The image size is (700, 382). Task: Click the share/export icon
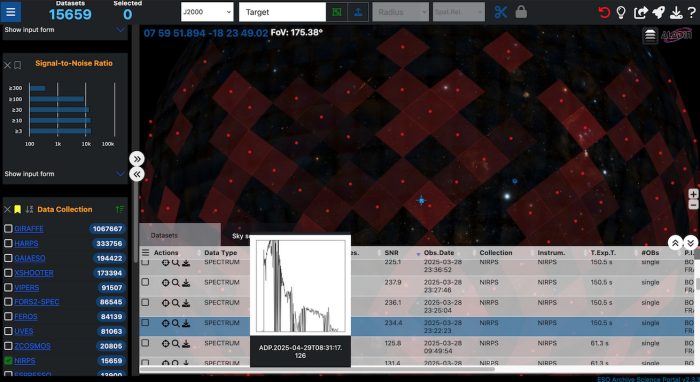[x=640, y=12]
